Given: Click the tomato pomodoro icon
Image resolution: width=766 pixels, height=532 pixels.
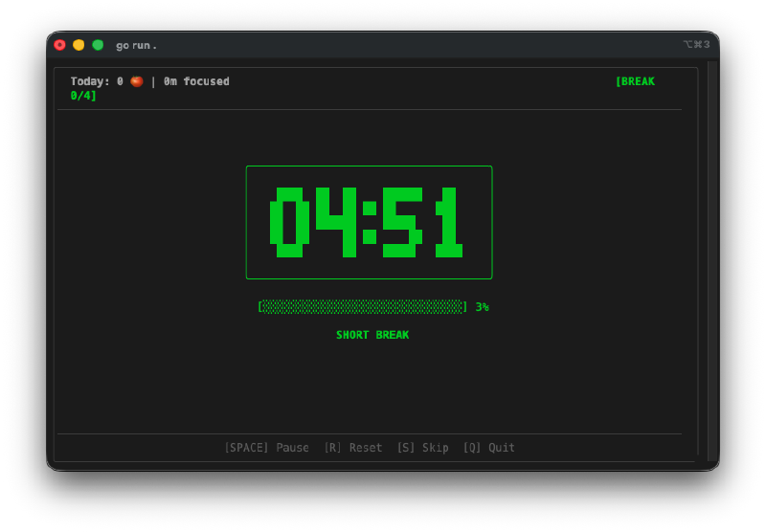Looking at the screenshot, I should 136,81.
